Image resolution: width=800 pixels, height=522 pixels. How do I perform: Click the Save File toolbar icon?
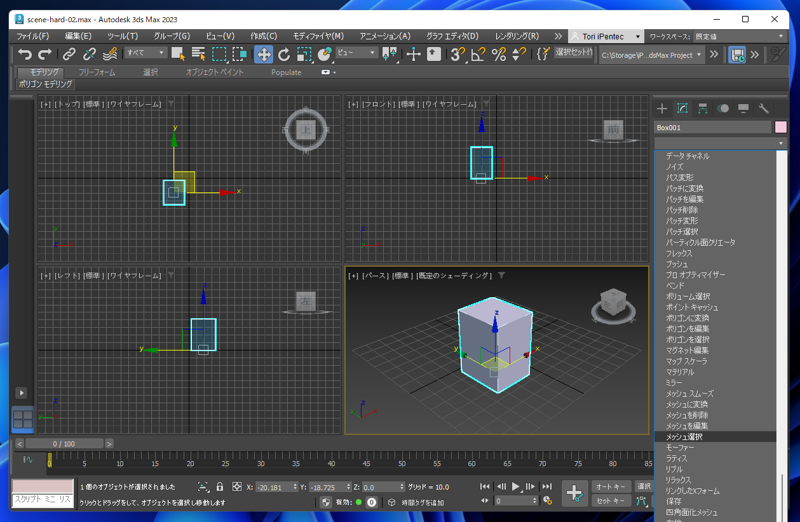click(737, 54)
